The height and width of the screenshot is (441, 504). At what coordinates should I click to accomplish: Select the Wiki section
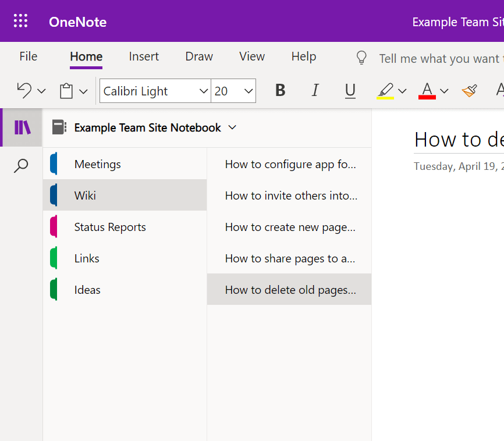[x=125, y=195]
